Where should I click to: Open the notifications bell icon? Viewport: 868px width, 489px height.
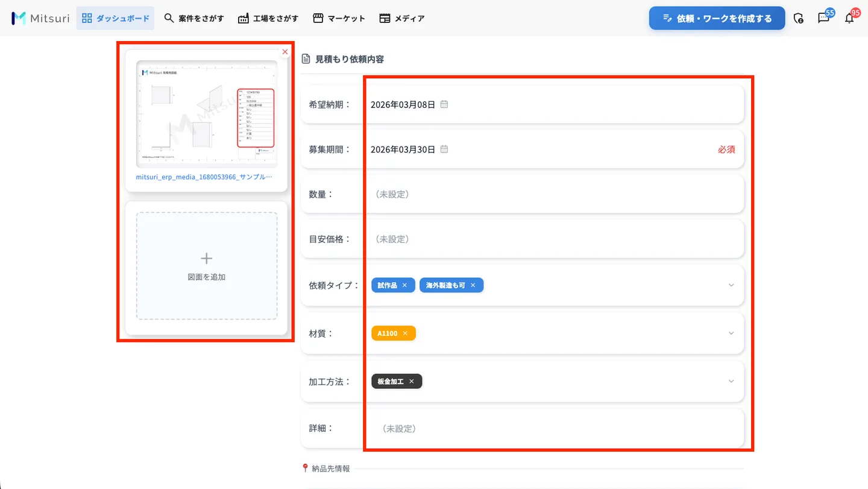(x=849, y=18)
